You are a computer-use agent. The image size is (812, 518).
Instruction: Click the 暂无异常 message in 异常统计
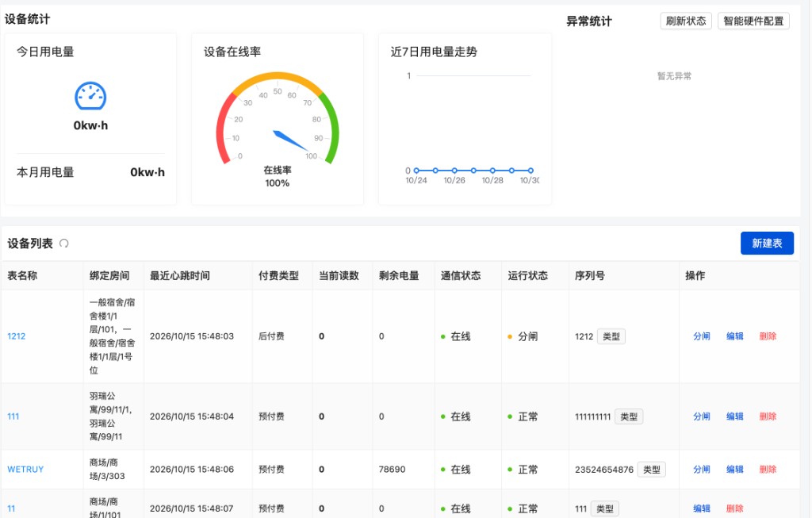coord(674,76)
